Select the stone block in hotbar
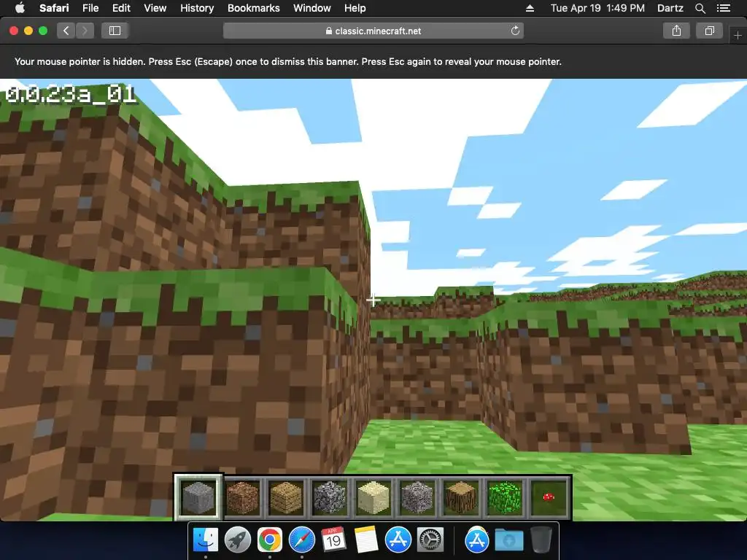 pyautogui.click(x=198, y=497)
